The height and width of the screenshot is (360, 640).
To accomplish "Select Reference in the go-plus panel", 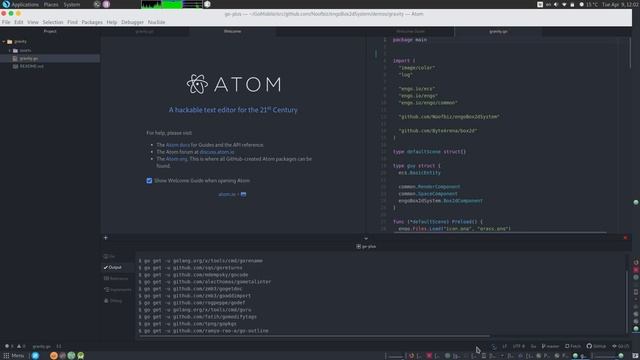I will click(x=116, y=278).
